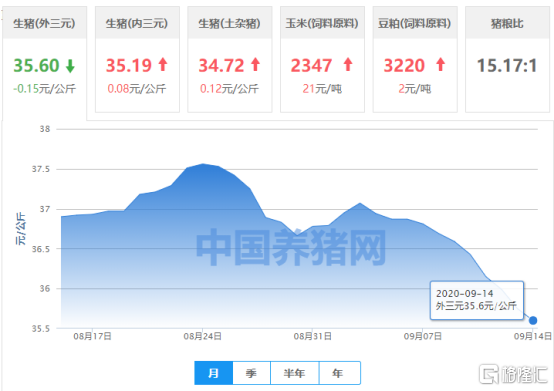Open the 豆粕(饲料原料) tab
Viewport: 554px width, 391px height.
(415, 59)
